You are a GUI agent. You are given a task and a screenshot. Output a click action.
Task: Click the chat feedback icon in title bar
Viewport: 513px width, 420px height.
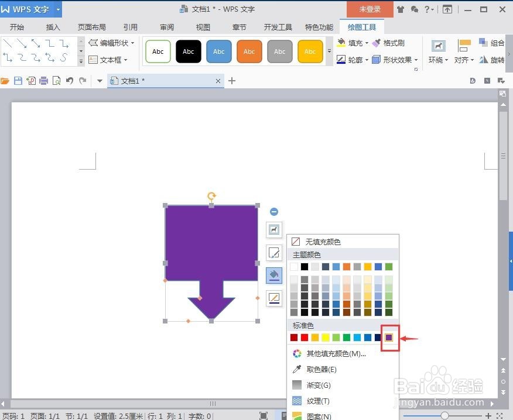pyautogui.click(x=415, y=9)
